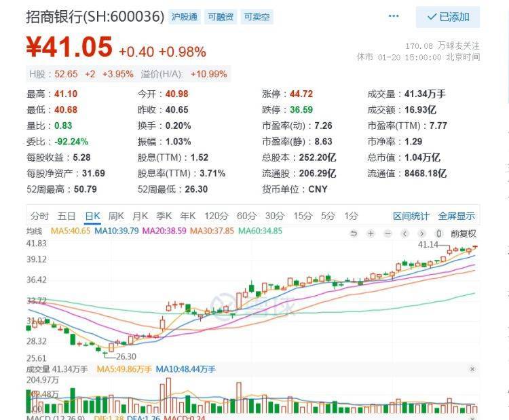Viewport: 509px width, 420px height.
Task: Click the 成交额 16.93亿 value
Action: (x=420, y=110)
